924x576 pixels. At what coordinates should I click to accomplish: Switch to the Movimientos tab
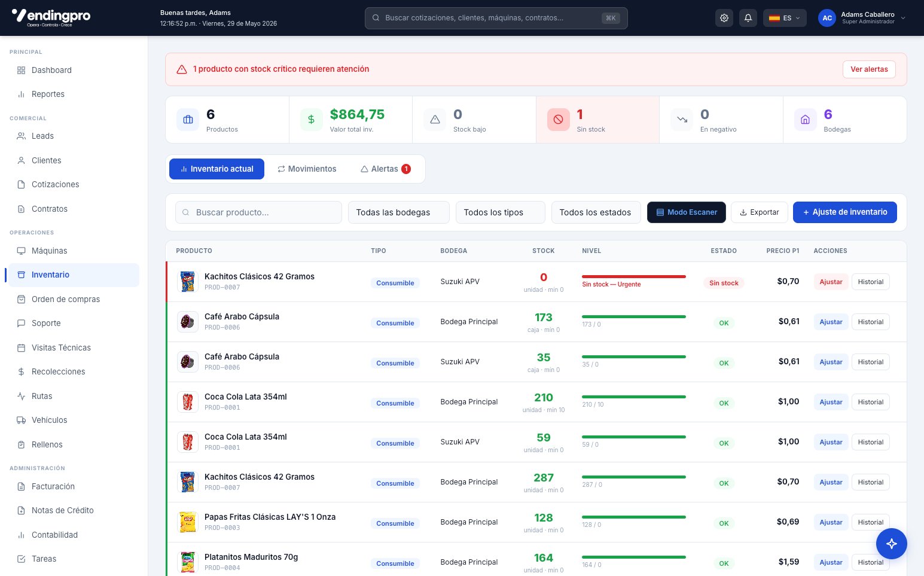[x=307, y=169]
